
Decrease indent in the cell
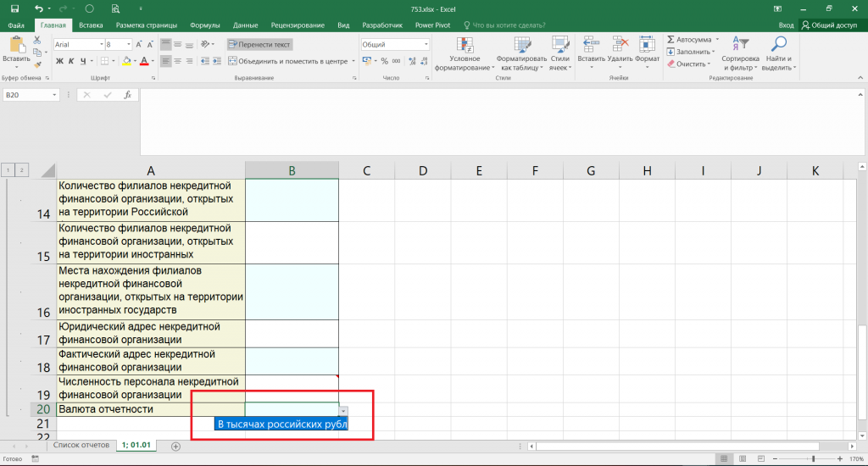pos(205,61)
